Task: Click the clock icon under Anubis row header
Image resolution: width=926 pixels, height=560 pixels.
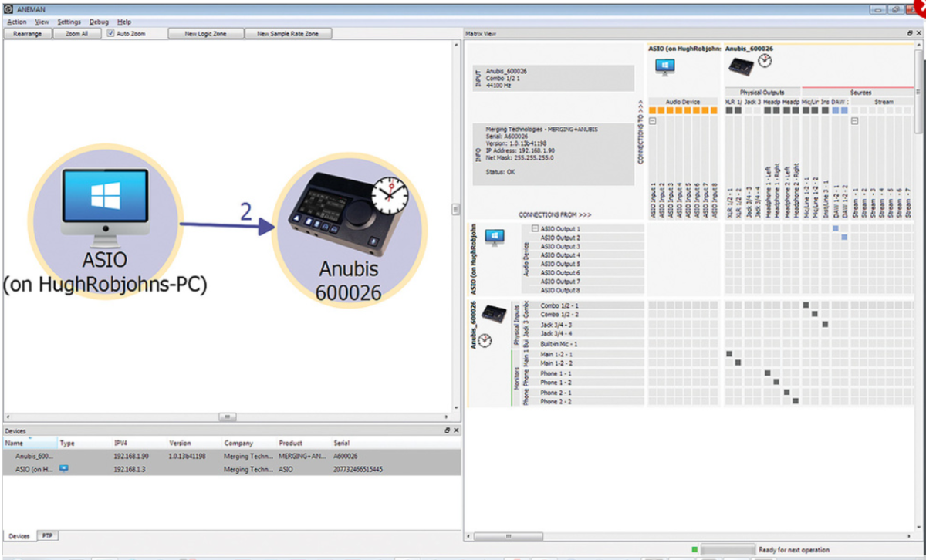Action: [x=485, y=339]
